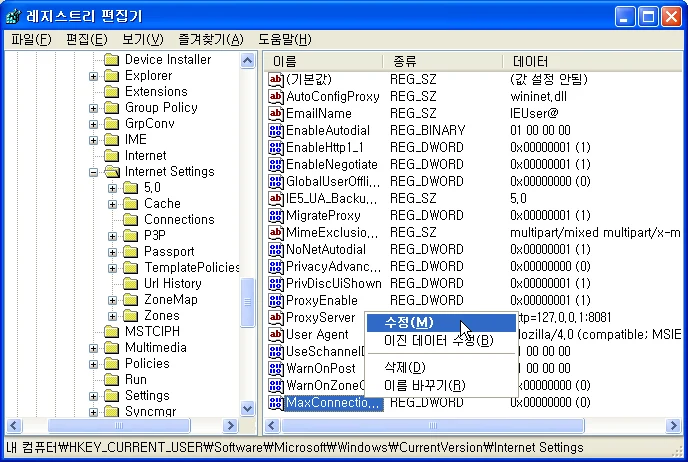Select the MaxConnectio... value name

pyautogui.click(x=333, y=403)
